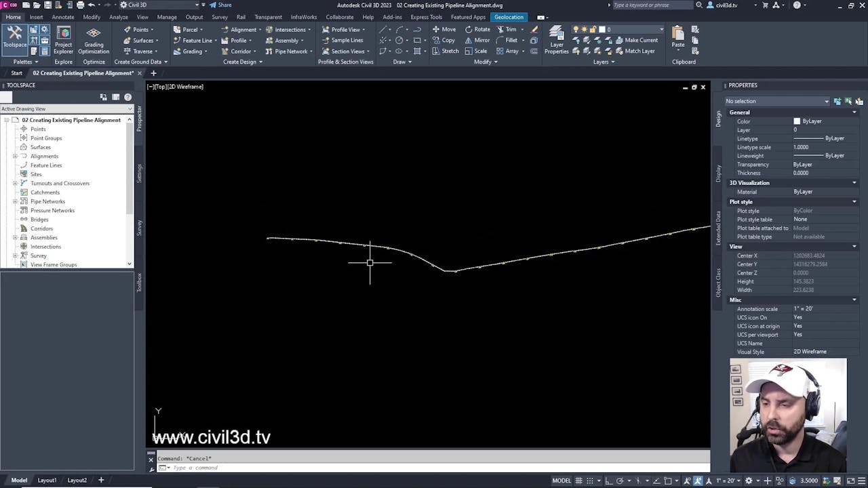This screenshot has width=868, height=488.
Task: Click the Match Layer button
Action: (x=638, y=51)
